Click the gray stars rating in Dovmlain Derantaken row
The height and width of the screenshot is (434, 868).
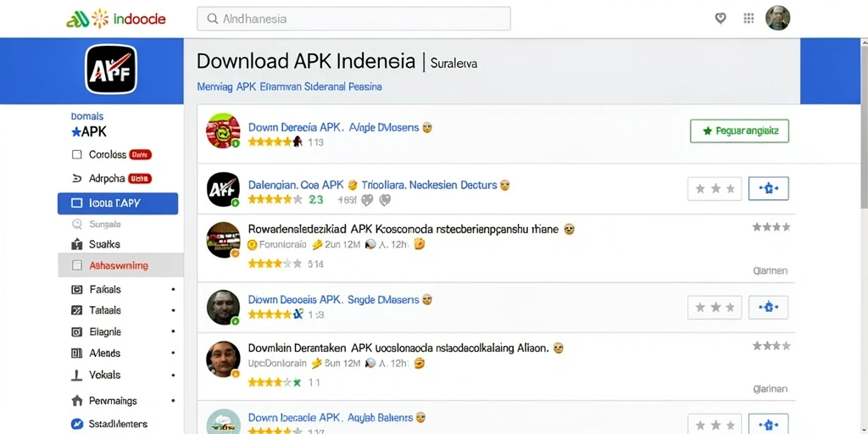771,346
